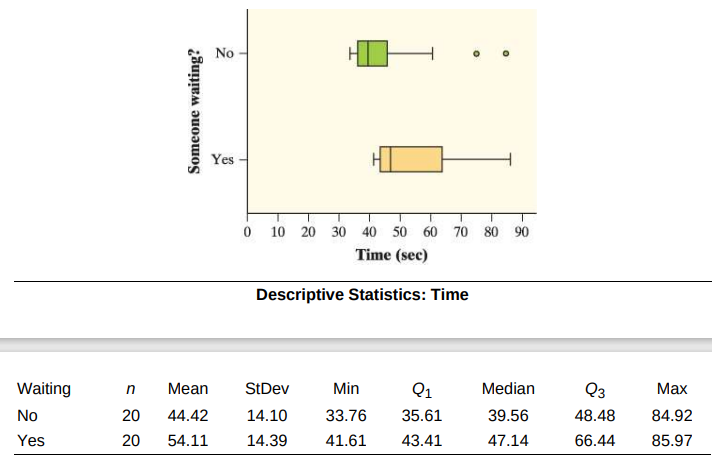
Task: Click the 'Mean' column header
Action: point(188,388)
